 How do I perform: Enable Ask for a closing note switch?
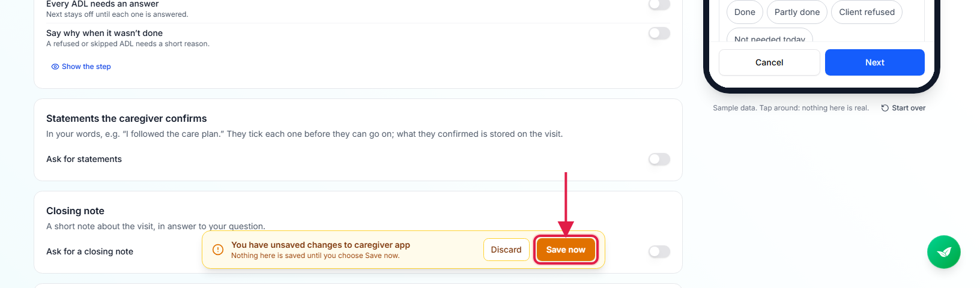pos(659,251)
